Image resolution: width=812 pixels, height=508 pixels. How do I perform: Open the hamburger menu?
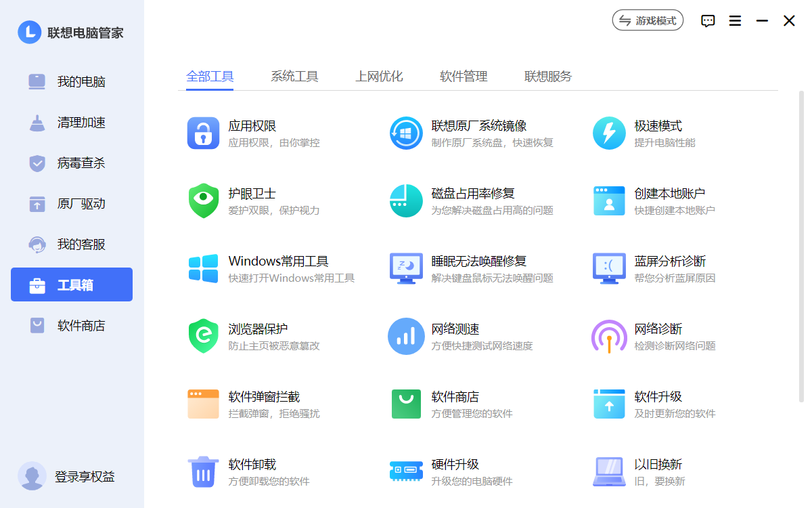(735, 21)
